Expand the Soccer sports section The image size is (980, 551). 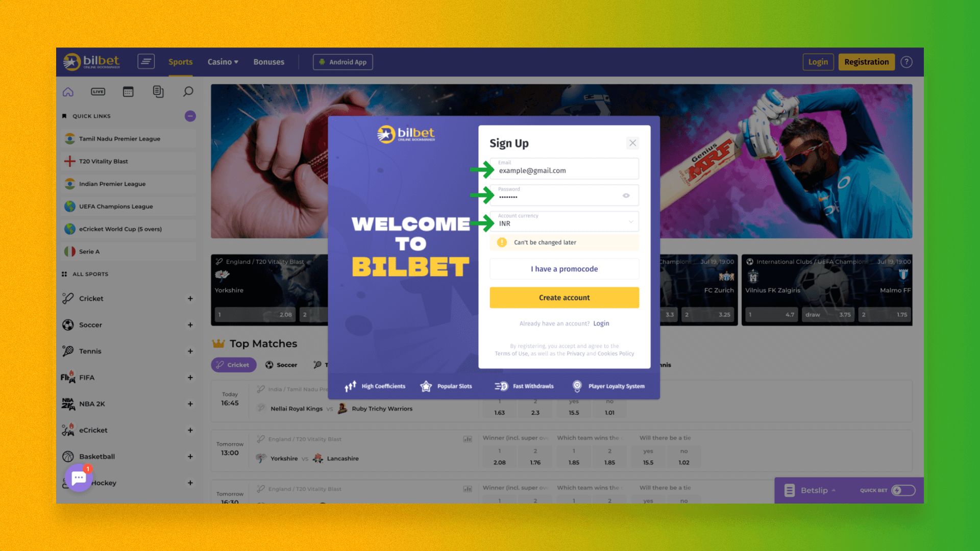tap(190, 325)
